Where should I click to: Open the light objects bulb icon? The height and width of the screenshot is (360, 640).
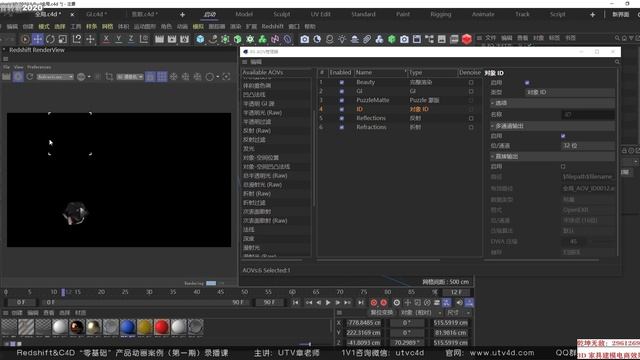click(x=342, y=39)
